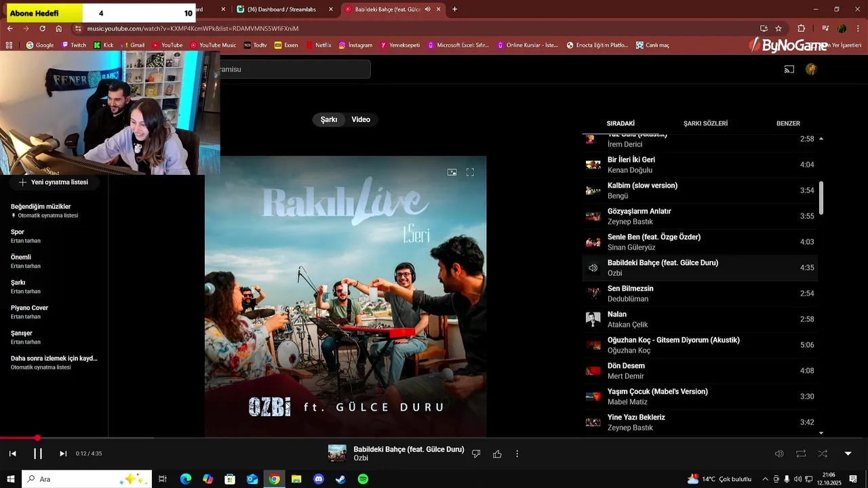Open Instagram bookmark
Screen dimensions: 868x488
tap(355, 45)
